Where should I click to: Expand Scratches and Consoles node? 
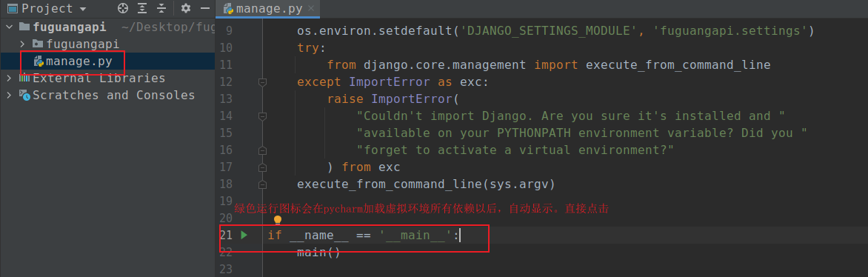tap(10, 96)
